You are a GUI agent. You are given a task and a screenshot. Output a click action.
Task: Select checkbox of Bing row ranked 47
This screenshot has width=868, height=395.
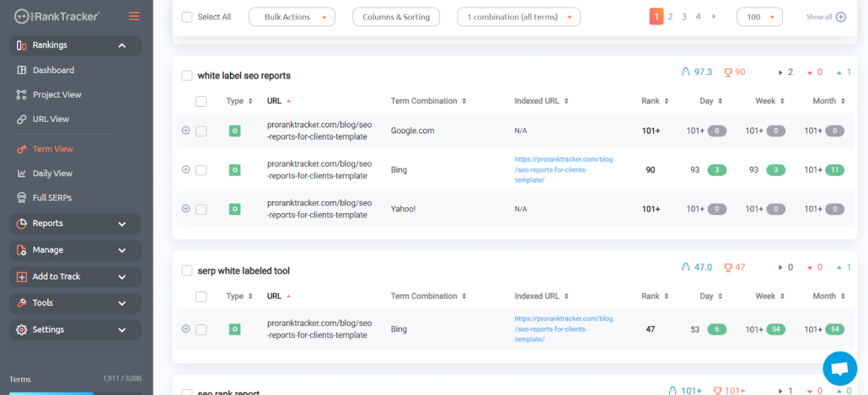tap(201, 329)
